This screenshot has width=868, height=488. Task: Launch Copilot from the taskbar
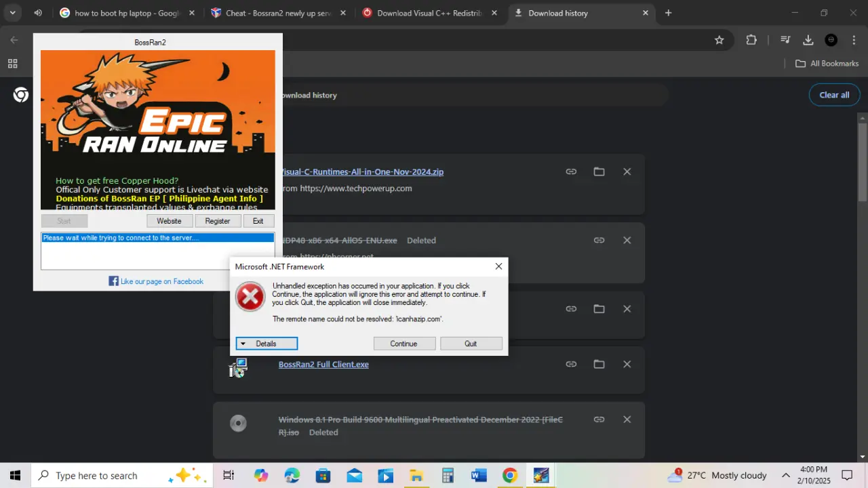261,475
